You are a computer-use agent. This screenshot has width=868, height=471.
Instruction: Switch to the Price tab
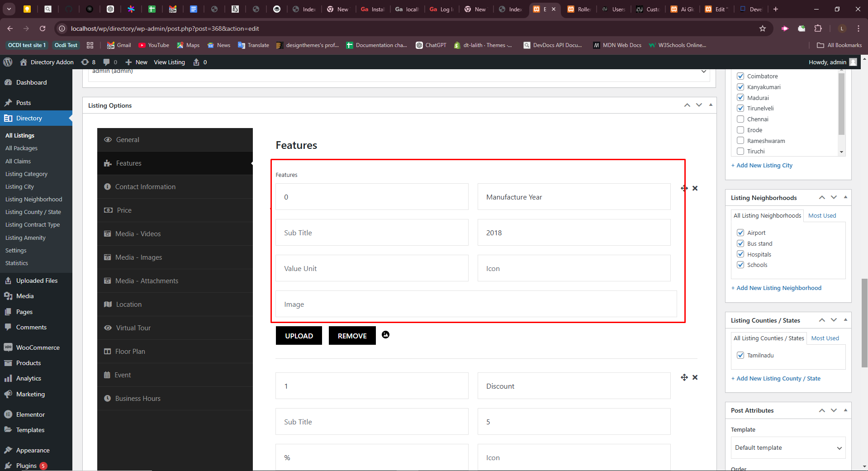click(x=175, y=210)
